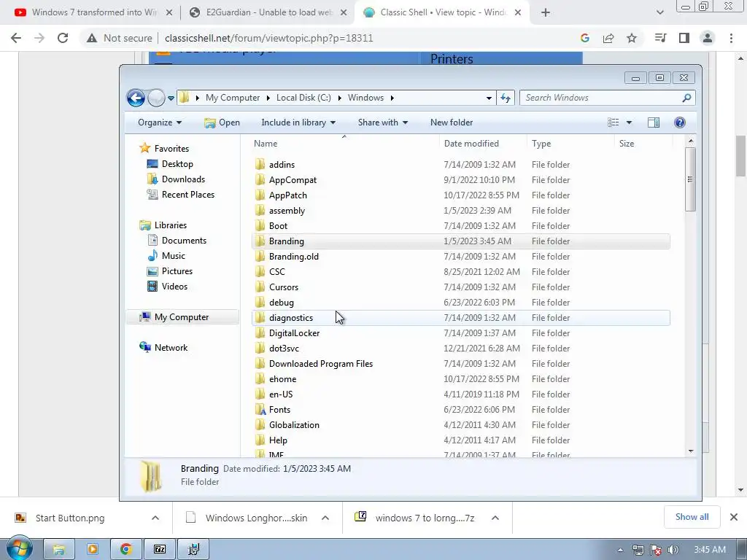Open the Google icon in address bar
This screenshot has height=560, width=747.
point(584,38)
